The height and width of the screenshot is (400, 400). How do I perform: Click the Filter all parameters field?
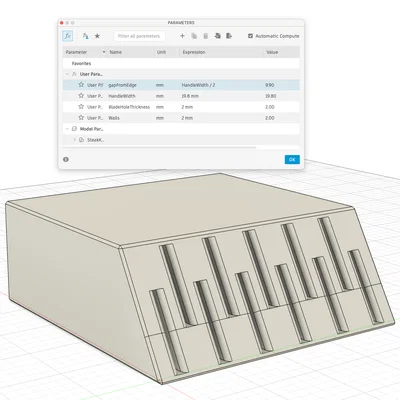pyautogui.click(x=139, y=36)
